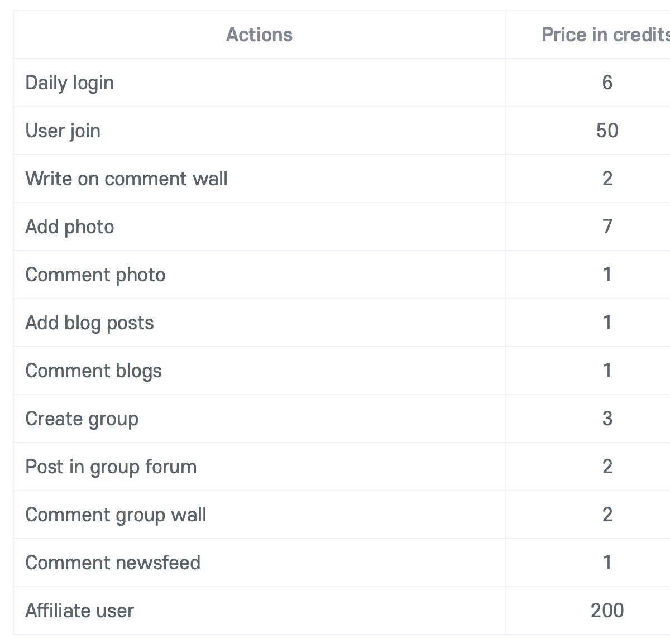
Task: Click the 50 credits price for User join
Action: pos(607,131)
